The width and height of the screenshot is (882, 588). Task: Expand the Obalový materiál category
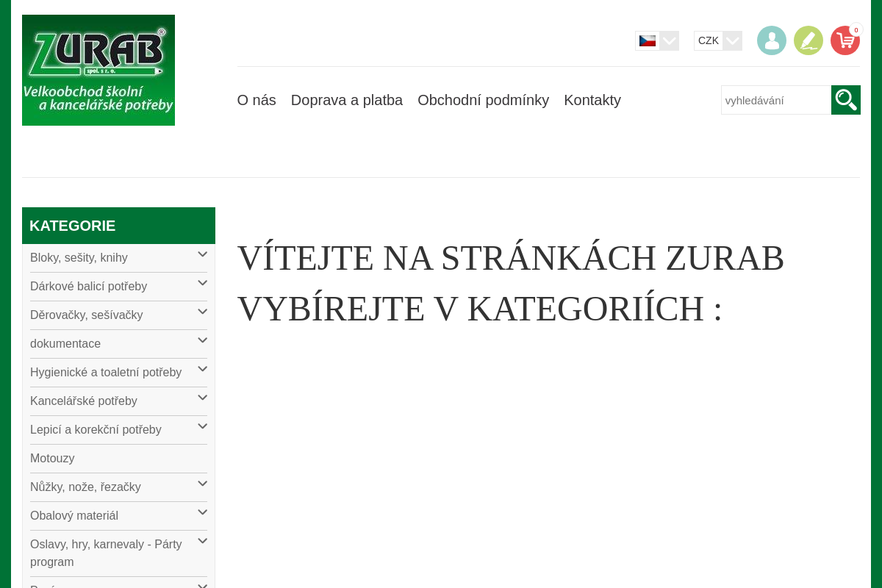click(201, 512)
